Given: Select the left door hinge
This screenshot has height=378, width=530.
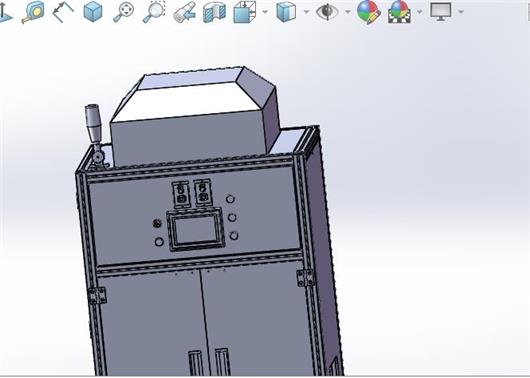Looking at the screenshot, I should point(98,296).
